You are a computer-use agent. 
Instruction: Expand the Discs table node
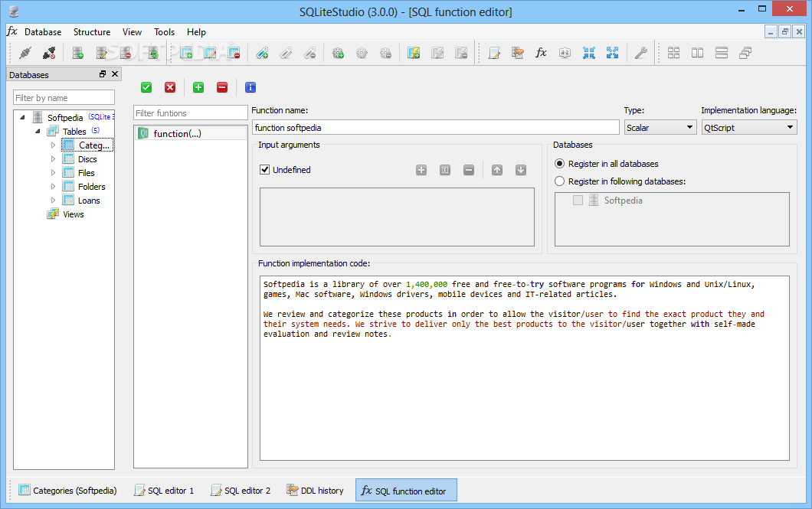pos(53,158)
